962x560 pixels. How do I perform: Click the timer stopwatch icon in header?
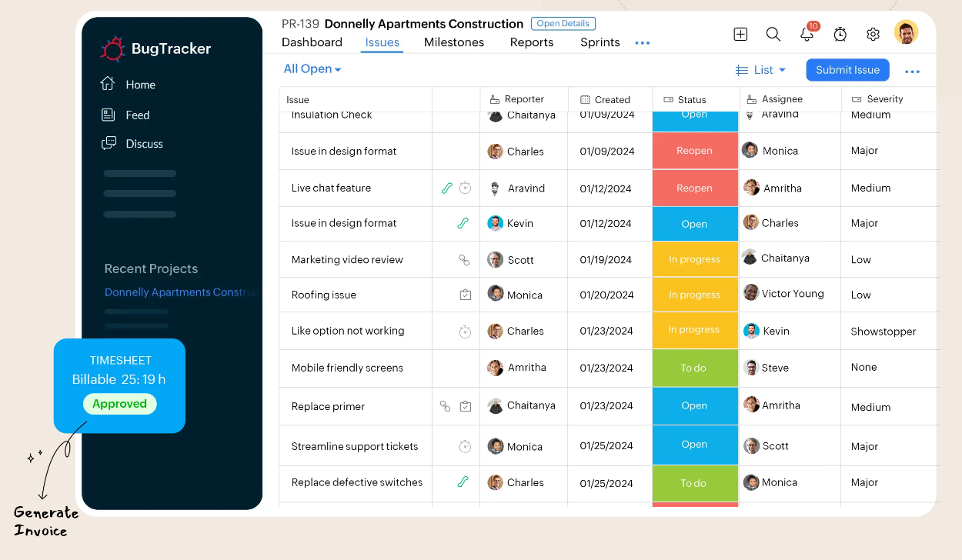click(840, 34)
